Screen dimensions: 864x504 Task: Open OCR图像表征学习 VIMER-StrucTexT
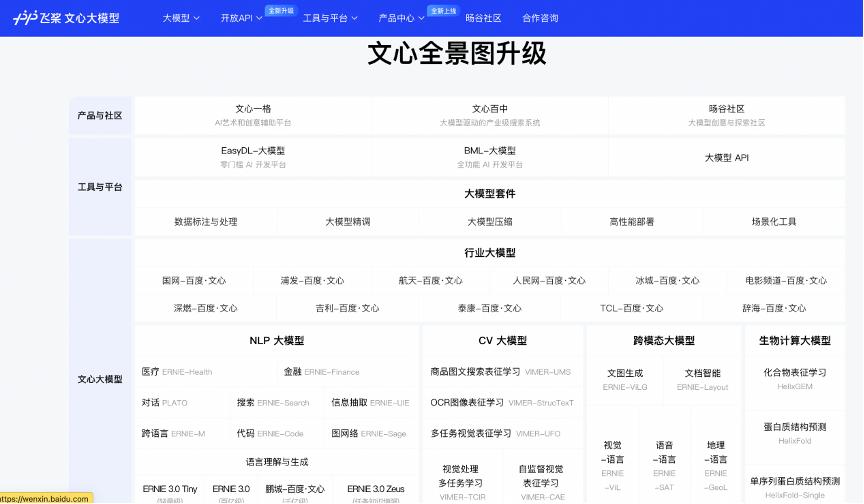(502, 403)
